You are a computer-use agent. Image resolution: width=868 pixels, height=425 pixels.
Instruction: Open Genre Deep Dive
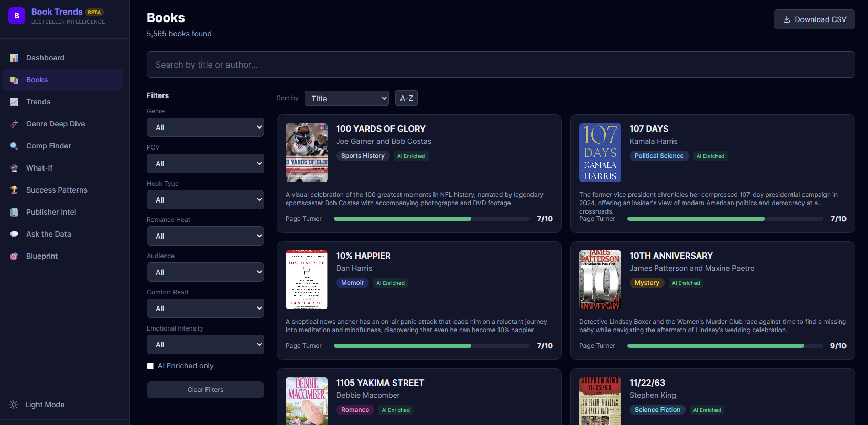[62, 124]
